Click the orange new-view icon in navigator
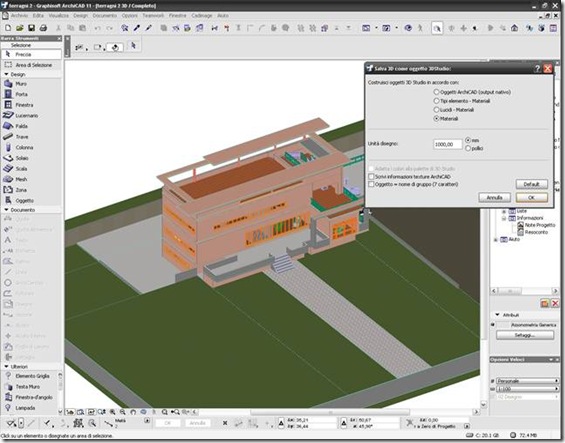The image size is (565, 443). coord(544,304)
